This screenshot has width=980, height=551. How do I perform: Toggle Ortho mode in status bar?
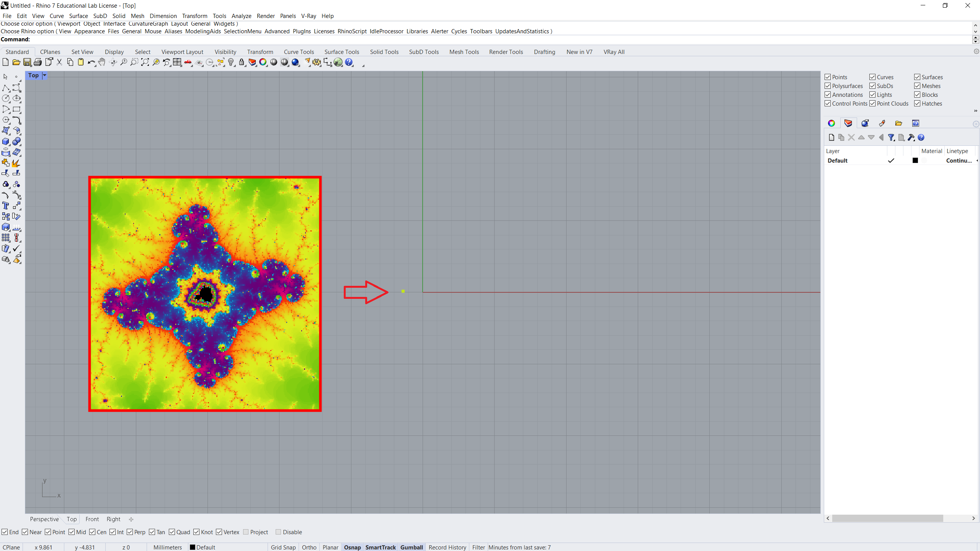(x=309, y=547)
